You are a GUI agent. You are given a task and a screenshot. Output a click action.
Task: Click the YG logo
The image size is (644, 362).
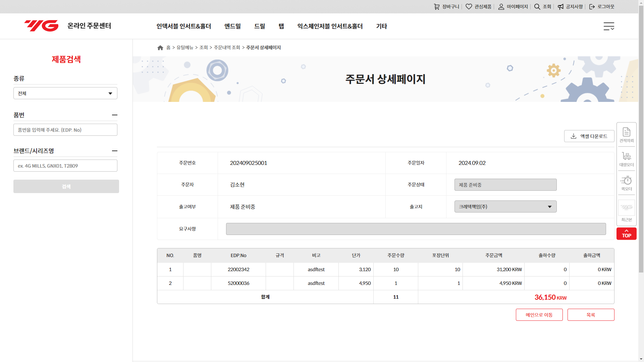point(41,26)
